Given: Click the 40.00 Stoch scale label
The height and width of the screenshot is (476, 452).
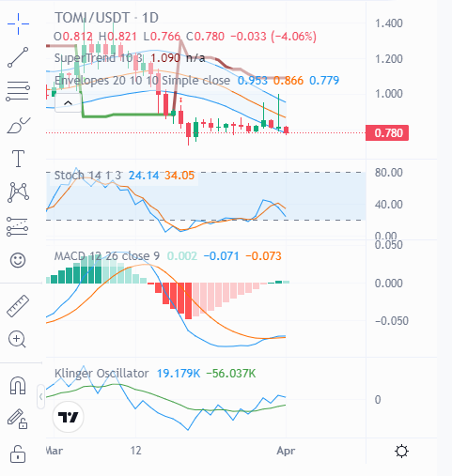Looking at the screenshot, I should click(x=389, y=205).
